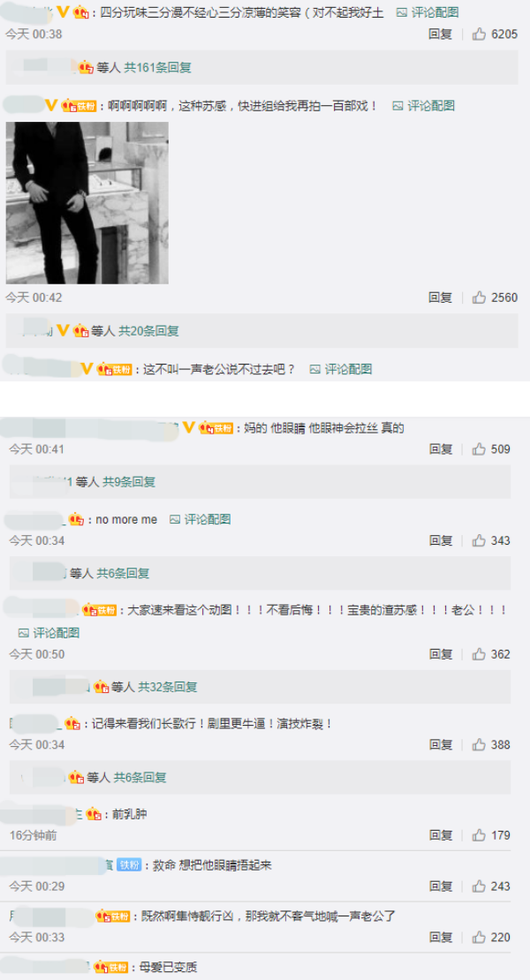The height and width of the screenshot is (980, 530).
Task: Reply to the comment posted at 00:38
Action: 440,34
